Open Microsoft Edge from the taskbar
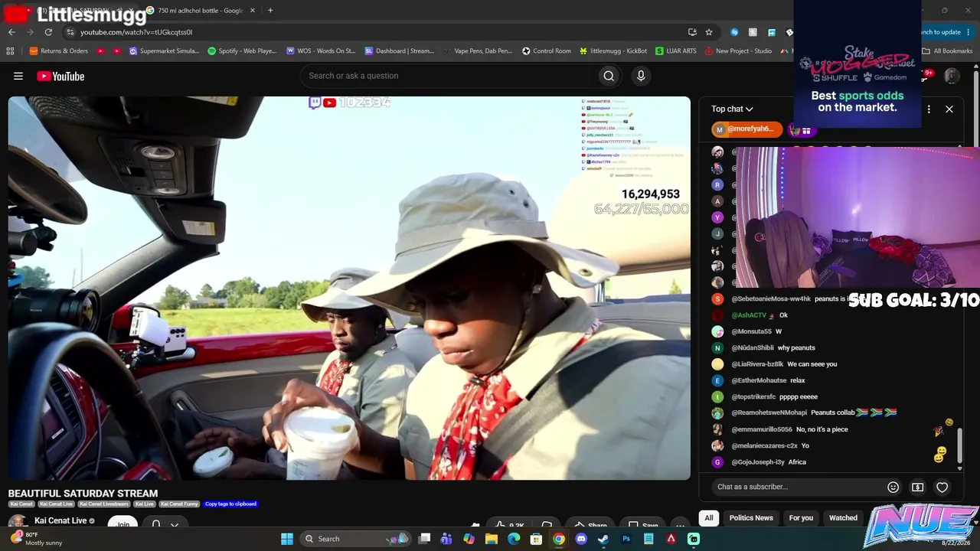The height and width of the screenshot is (551, 980). [x=514, y=539]
